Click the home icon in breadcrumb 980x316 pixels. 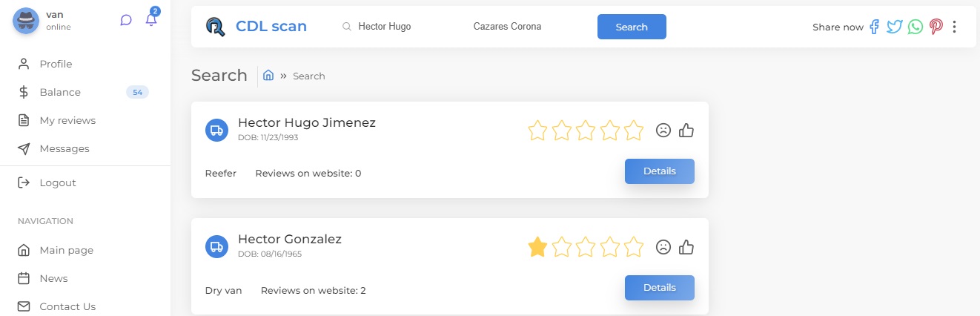(x=268, y=76)
